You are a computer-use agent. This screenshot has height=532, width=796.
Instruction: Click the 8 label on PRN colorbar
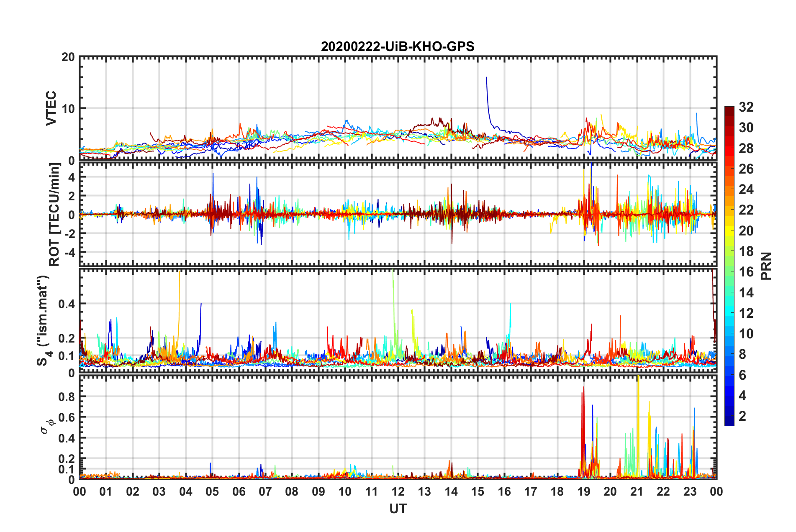[742, 354]
